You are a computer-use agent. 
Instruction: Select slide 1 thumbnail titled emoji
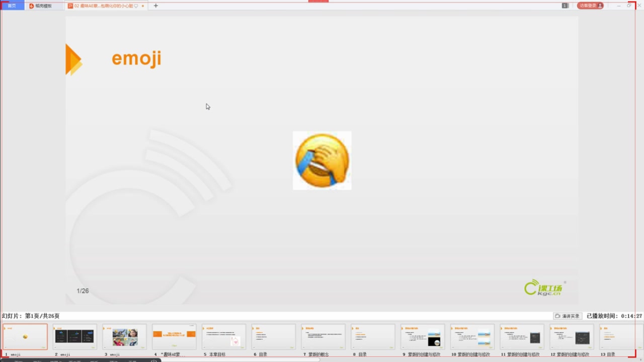(25, 336)
